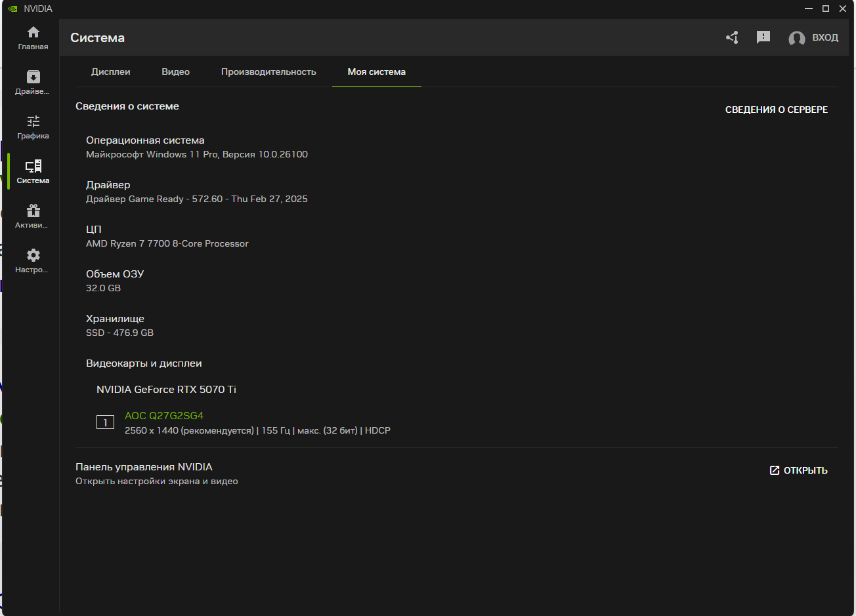Viewport: 856px width, 616px height.
Task: Open the feedback exclamation icon
Action: pos(763,37)
